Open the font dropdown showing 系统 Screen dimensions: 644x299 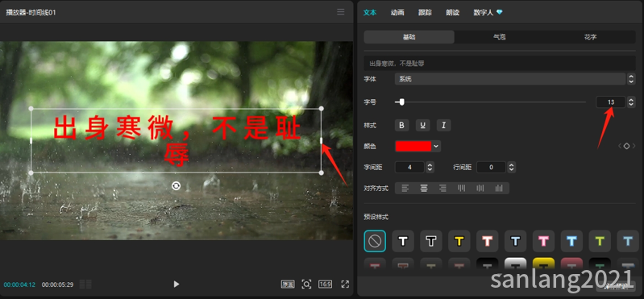509,79
